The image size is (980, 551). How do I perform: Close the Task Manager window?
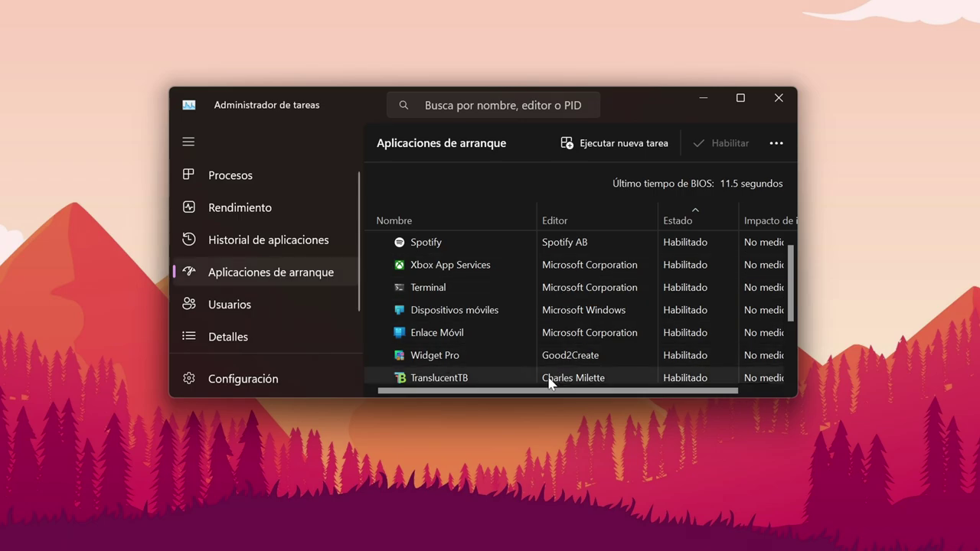(x=779, y=98)
